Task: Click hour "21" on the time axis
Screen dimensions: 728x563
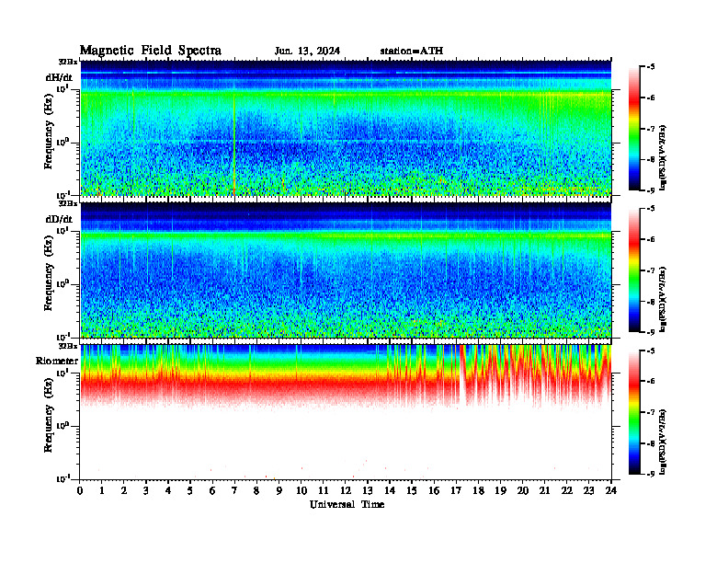Action: 544,491
